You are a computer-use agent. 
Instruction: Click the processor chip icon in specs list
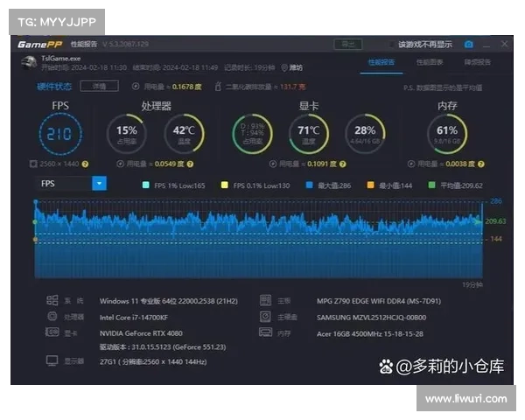pyautogui.click(x=52, y=316)
